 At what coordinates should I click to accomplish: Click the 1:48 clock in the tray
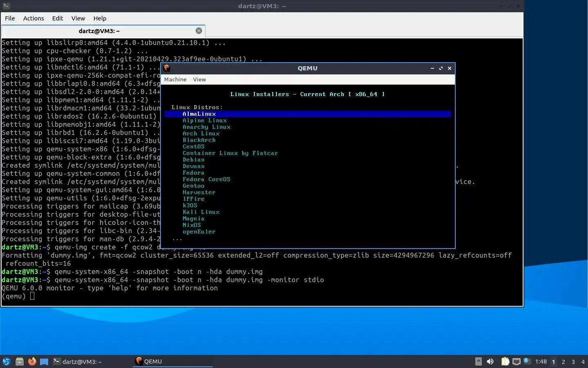[x=541, y=361]
